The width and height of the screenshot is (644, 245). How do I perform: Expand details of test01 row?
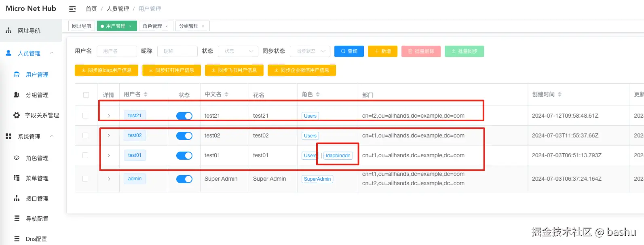109,155
